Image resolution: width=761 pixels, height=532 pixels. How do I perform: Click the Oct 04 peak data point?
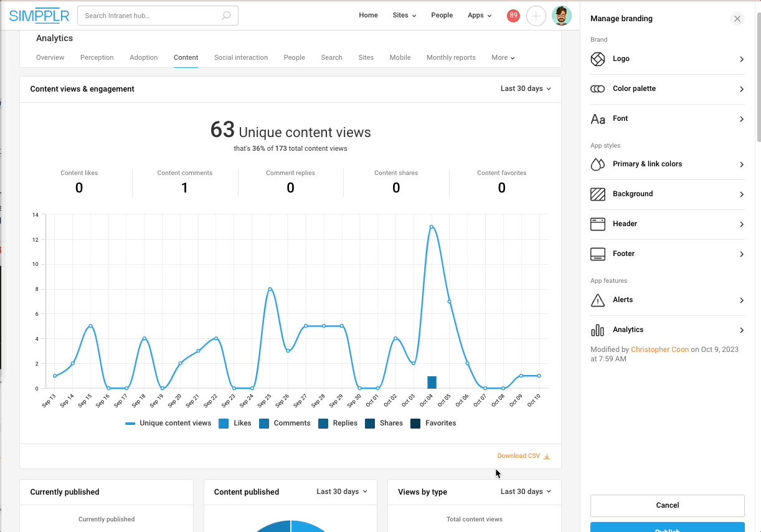click(432, 227)
